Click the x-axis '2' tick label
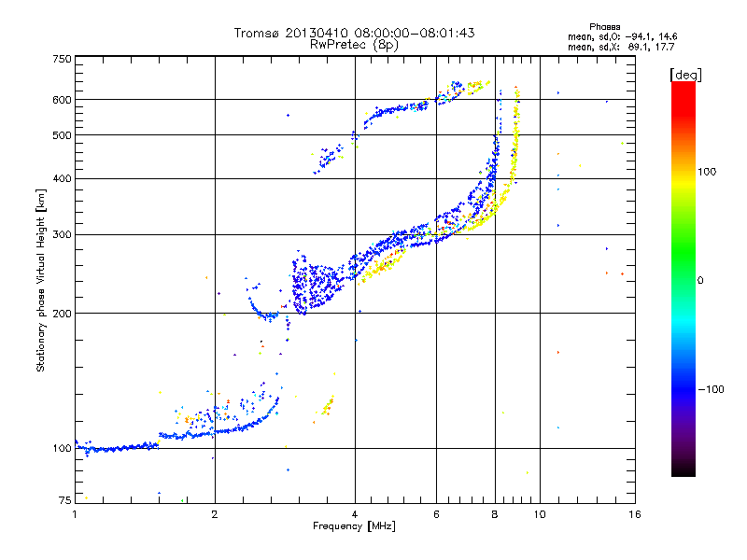Screen dimensions: 747x560 point(215,514)
